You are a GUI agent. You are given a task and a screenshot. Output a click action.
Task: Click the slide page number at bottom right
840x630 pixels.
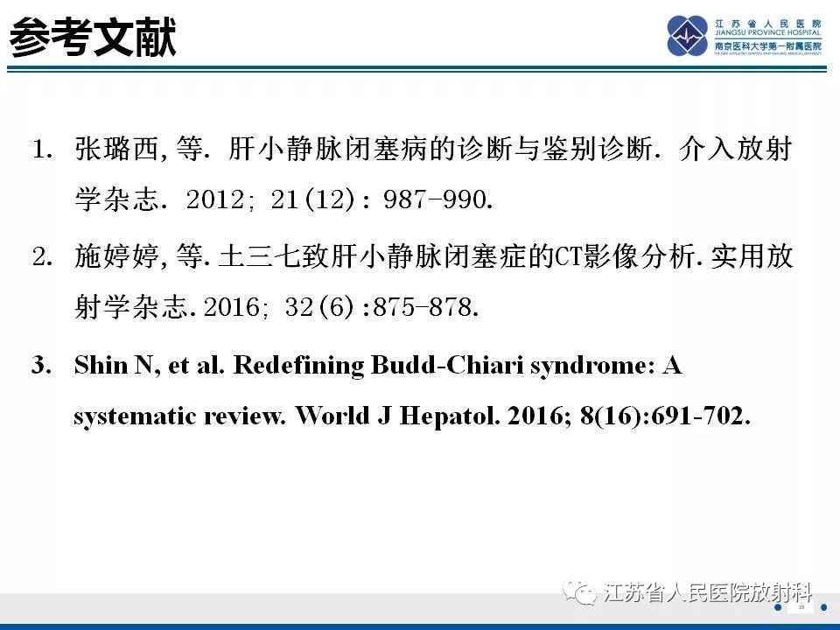[x=801, y=607]
